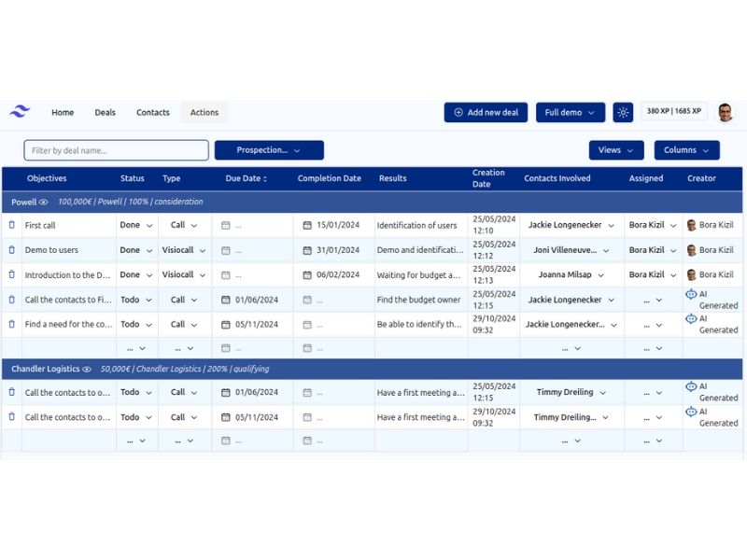Toggle Chandler Logistics visibility eye
747x560 pixels.
[x=87, y=369]
